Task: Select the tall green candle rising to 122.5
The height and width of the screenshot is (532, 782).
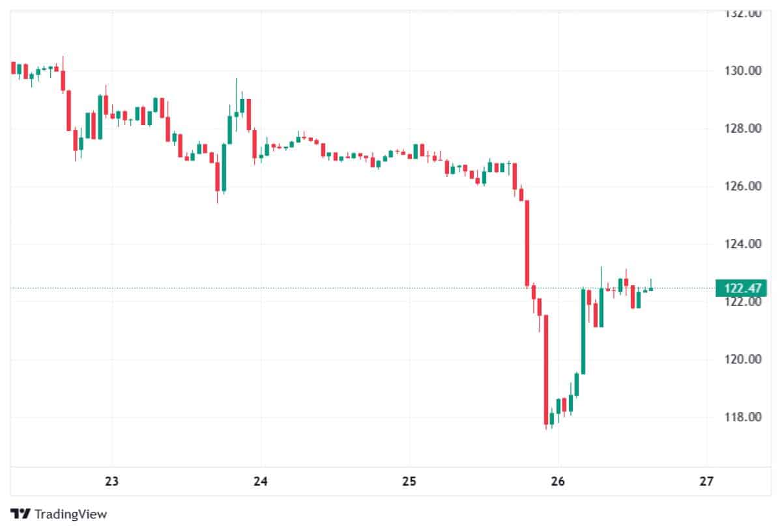Action: pyautogui.click(x=583, y=331)
